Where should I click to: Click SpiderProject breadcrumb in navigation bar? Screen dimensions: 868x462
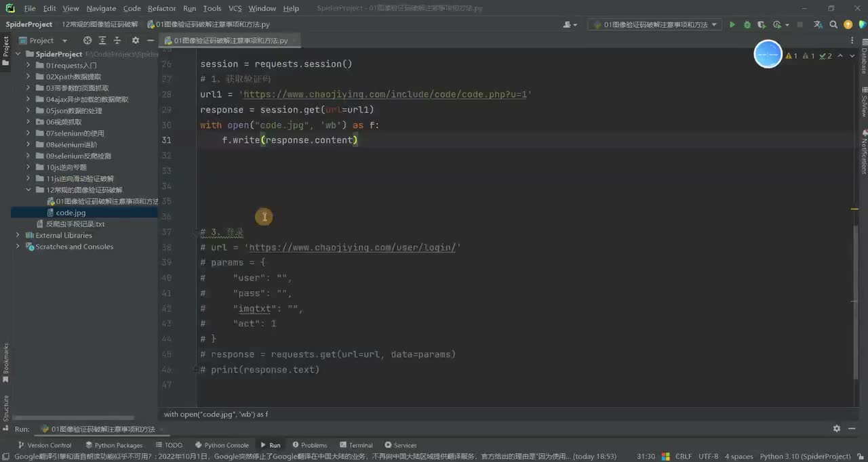pyautogui.click(x=29, y=24)
